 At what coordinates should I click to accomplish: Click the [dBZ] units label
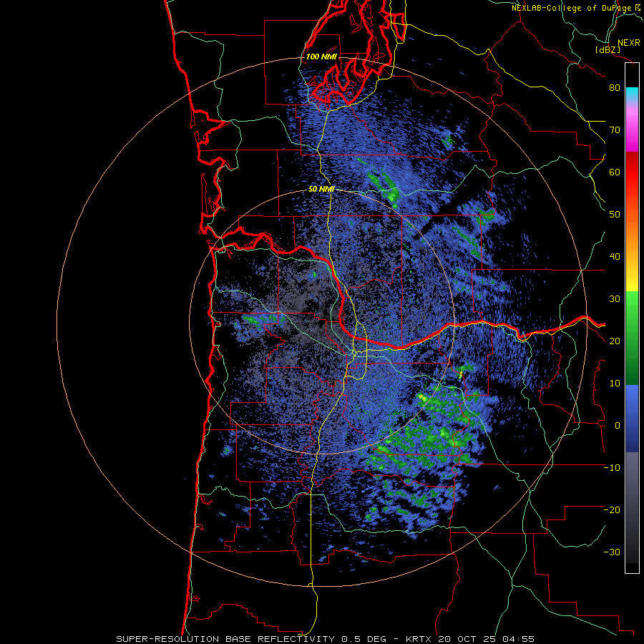pyautogui.click(x=608, y=49)
